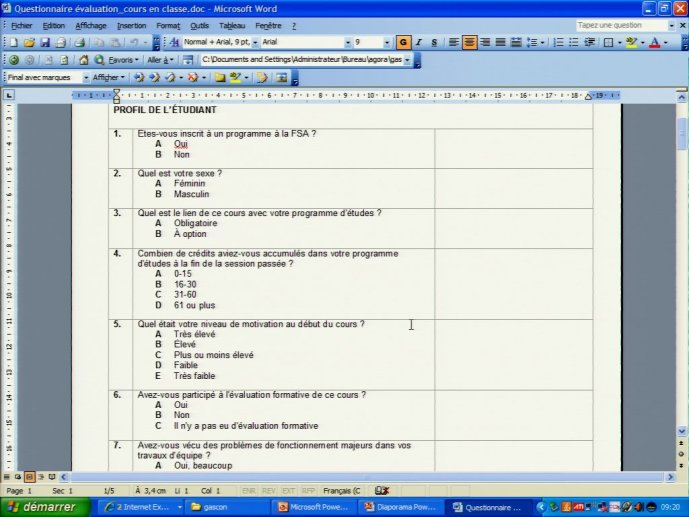The width and height of the screenshot is (689, 517).
Task: Toggle Italic formatting
Action: click(x=419, y=43)
